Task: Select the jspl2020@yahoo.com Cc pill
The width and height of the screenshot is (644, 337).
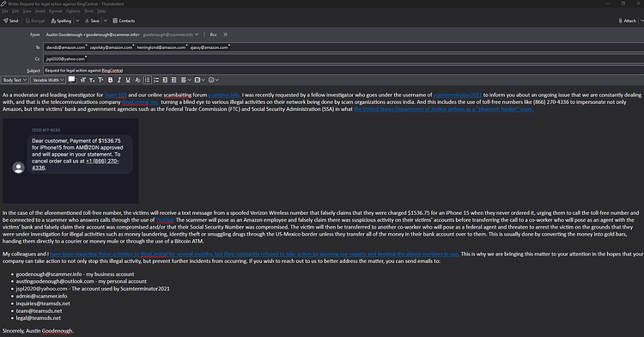Action: [66, 58]
